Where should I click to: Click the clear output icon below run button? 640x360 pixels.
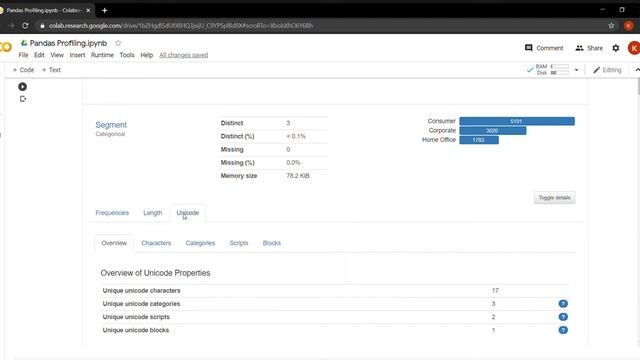23,99
